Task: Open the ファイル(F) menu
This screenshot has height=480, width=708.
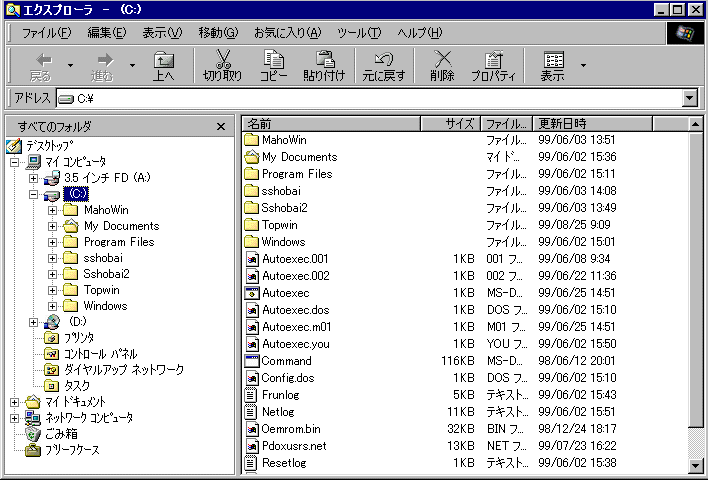Action: coord(46,33)
